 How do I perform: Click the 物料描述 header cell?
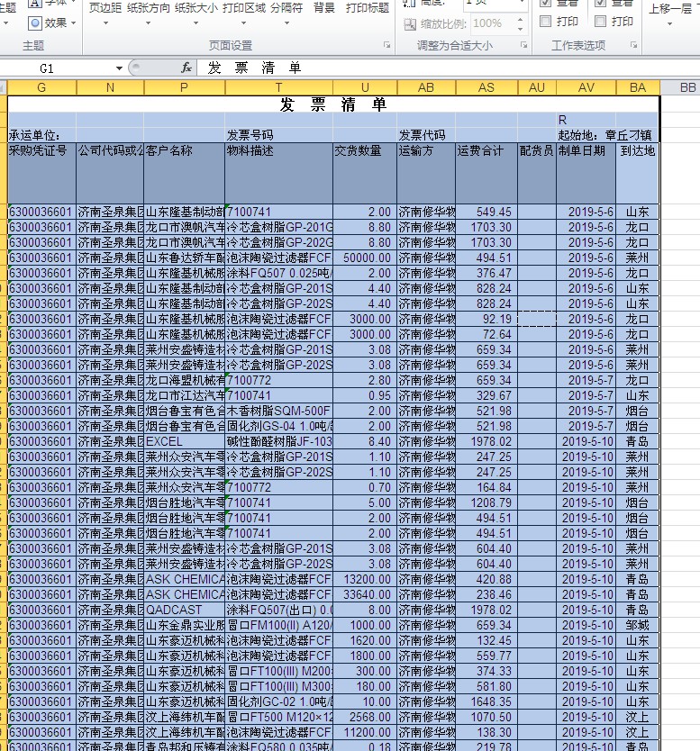coord(279,173)
